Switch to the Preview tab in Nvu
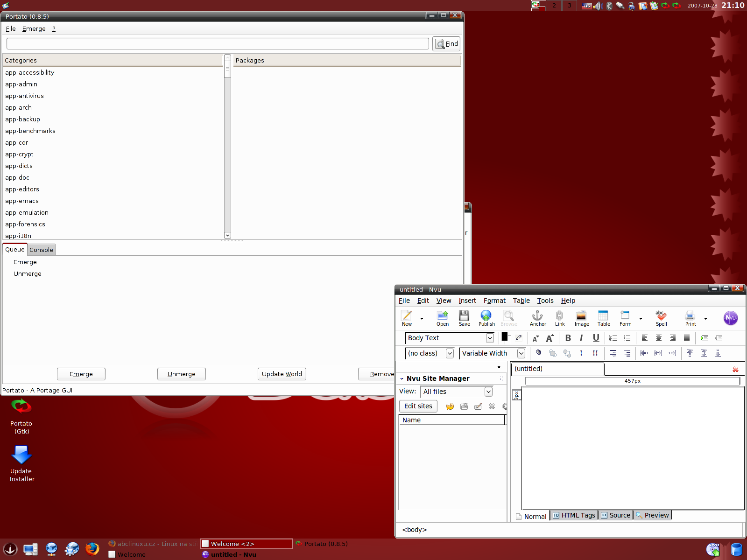The image size is (747, 560). click(652, 515)
